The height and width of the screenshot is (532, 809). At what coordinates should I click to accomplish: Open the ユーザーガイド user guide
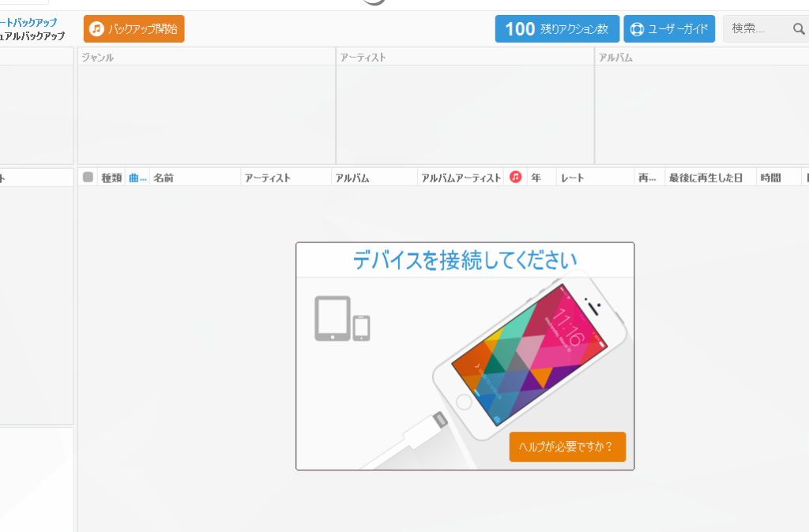click(x=668, y=29)
